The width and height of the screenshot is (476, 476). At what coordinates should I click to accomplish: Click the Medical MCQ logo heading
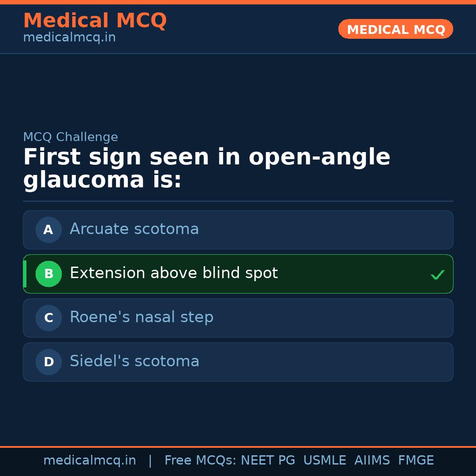coord(95,20)
